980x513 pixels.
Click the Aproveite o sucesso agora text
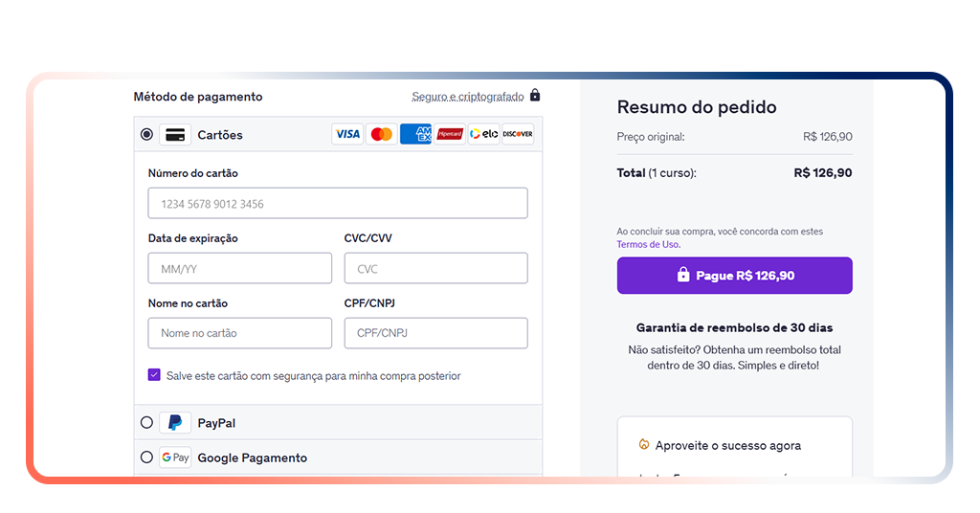pos(728,445)
